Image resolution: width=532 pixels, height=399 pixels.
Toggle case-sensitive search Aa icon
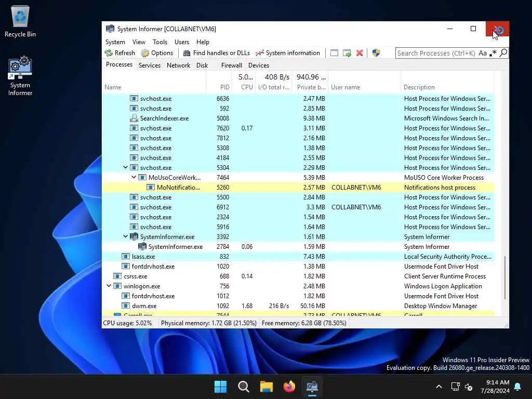[x=483, y=53]
